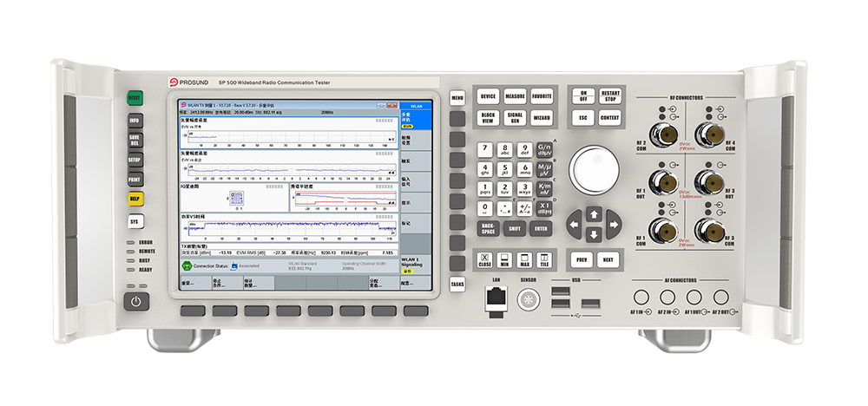Toggle the RESTART/STOP key
868x406 pixels.
coord(610,95)
